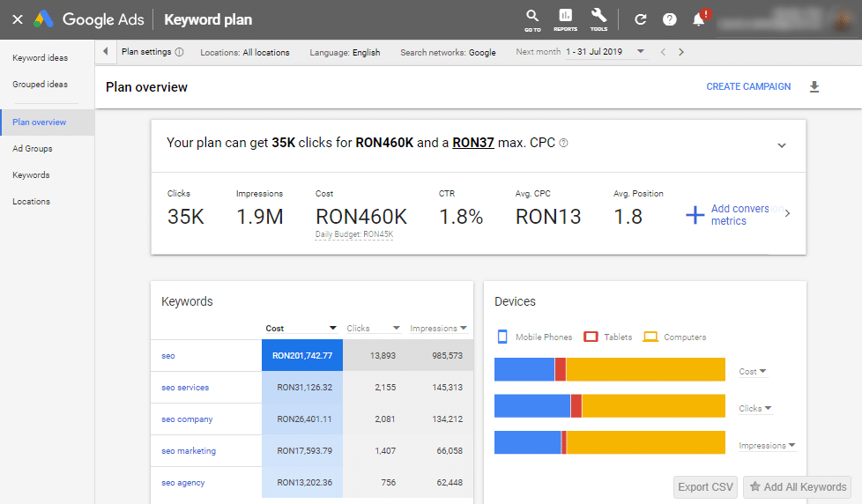The image size is (862, 504).
Task: Open the help question mark icon
Action: tap(669, 19)
